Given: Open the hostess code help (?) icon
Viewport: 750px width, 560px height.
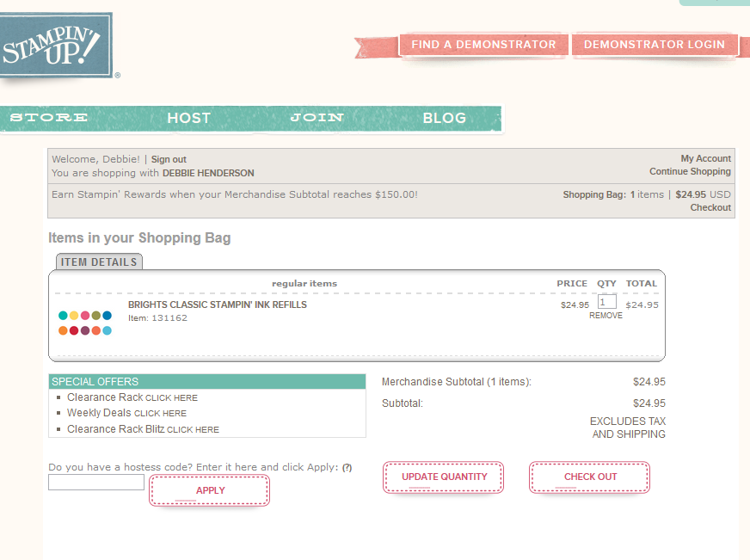Looking at the screenshot, I should click(x=347, y=468).
